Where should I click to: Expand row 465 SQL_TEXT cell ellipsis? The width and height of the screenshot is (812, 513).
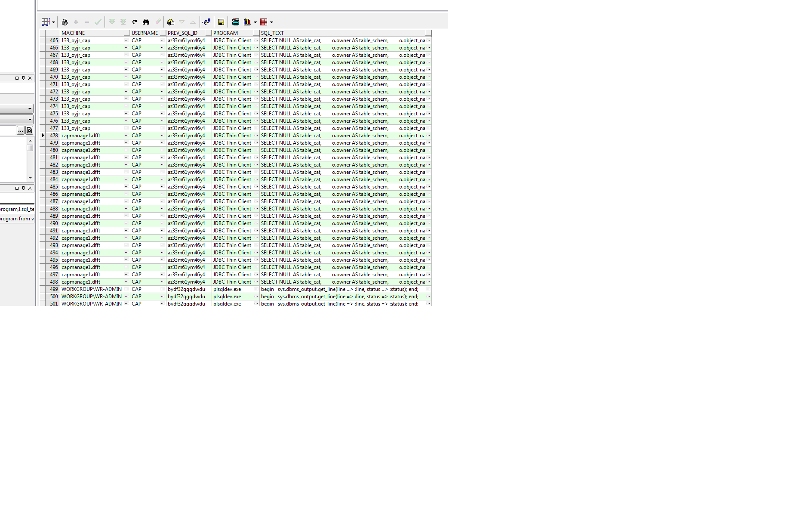[428, 40]
